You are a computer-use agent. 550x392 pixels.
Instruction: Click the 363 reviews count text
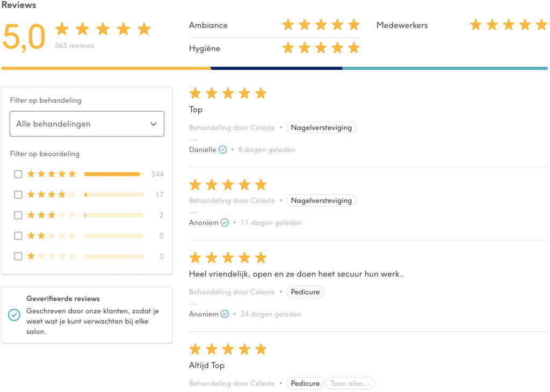[74, 46]
